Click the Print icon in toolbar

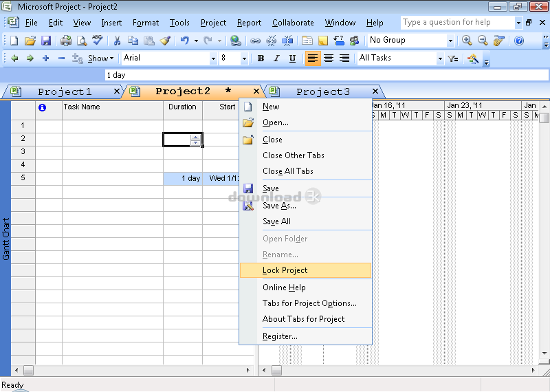[67, 41]
